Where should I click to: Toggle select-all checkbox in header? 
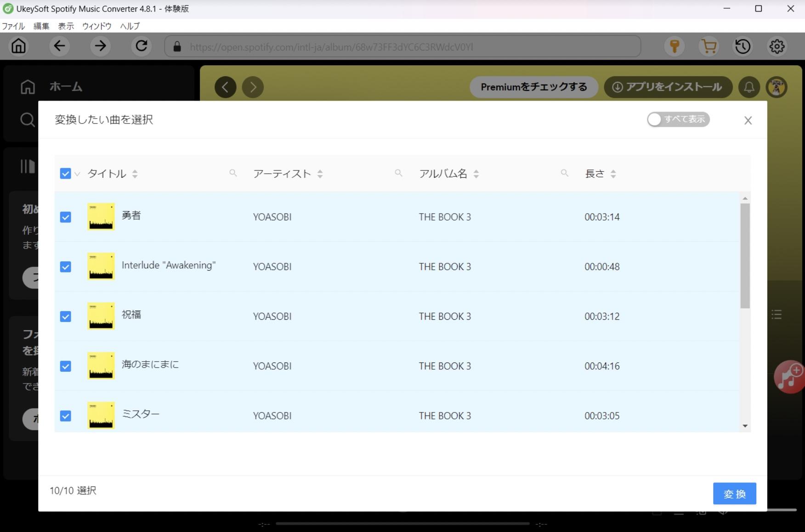point(65,174)
